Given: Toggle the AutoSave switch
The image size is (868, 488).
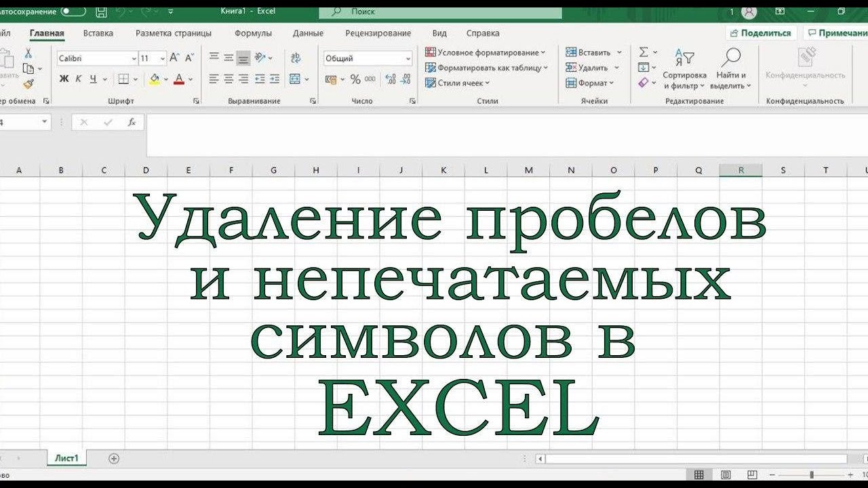Looking at the screenshot, I should [x=73, y=12].
